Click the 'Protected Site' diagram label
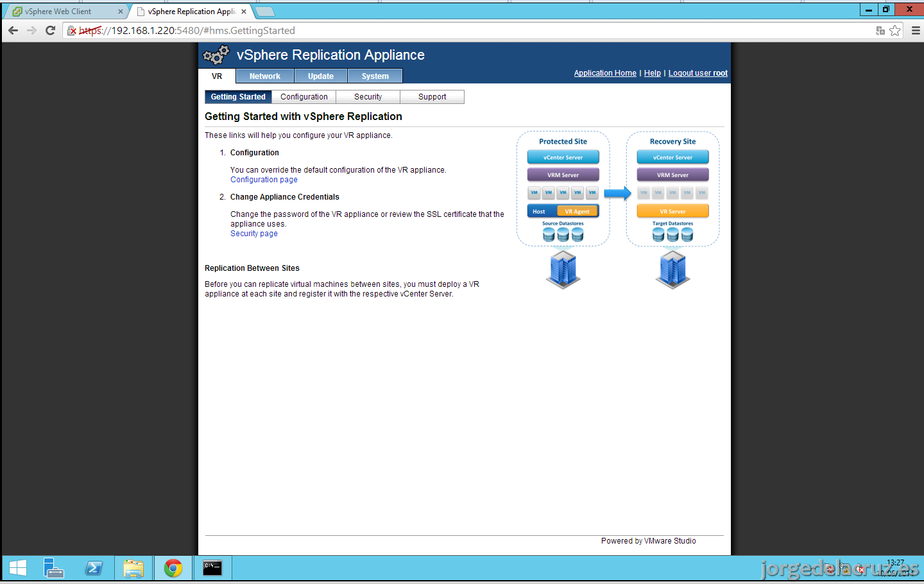Image resolution: width=924 pixels, height=584 pixels. tap(563, 142)
